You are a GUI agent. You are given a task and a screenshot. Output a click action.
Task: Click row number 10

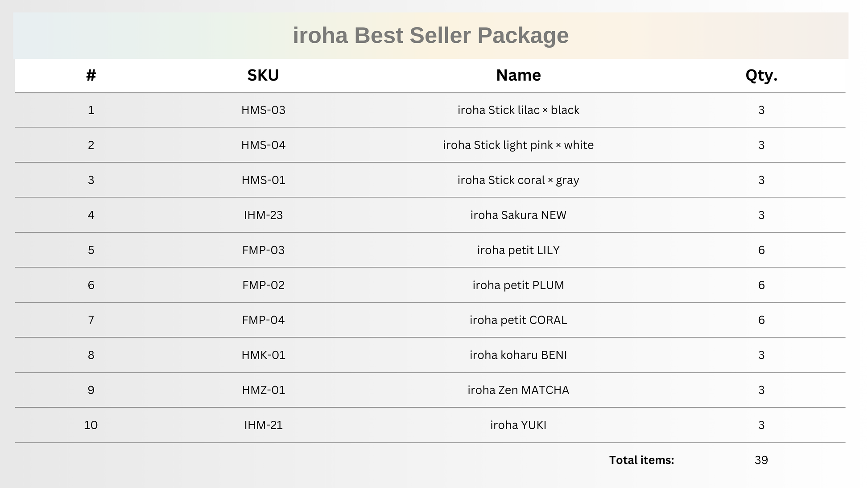(91, 425)
